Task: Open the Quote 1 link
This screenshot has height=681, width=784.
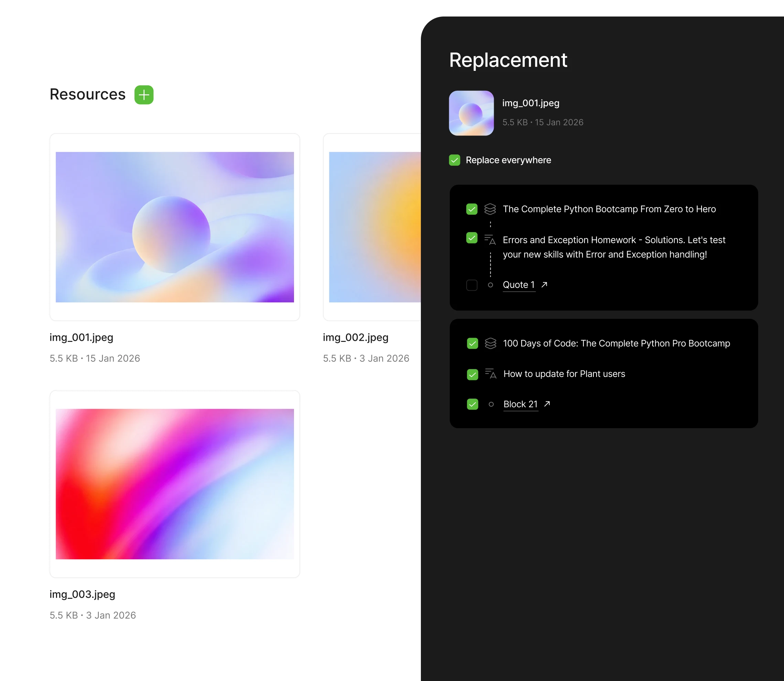Action: tap(519, 285)
